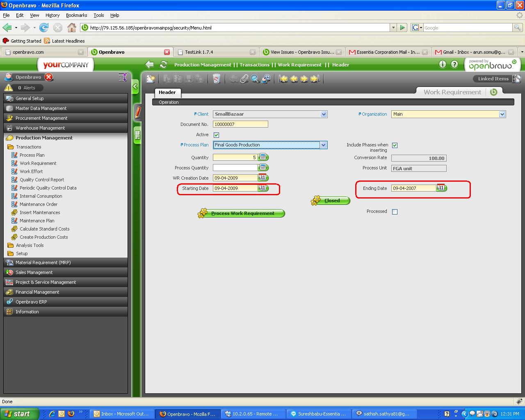Click the Search magnifier toolbar icon
This screenshot has width=525, height=420.
(x=255, y=79)
